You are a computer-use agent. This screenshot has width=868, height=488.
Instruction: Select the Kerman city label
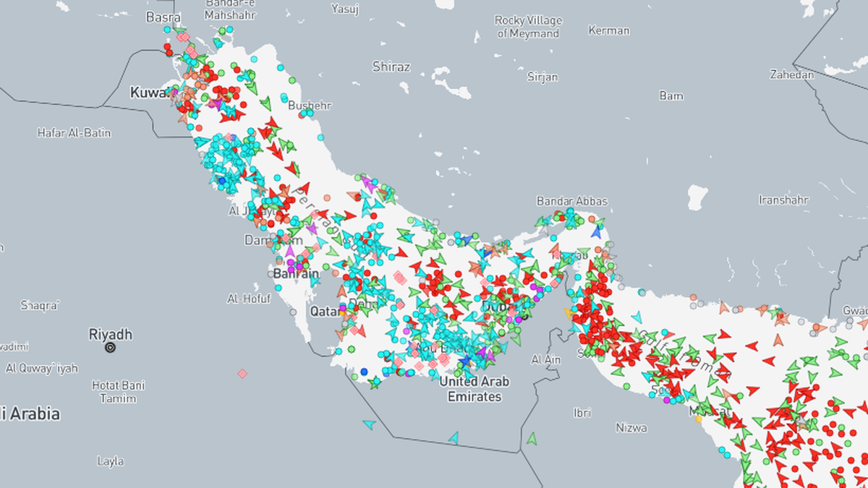pyautogui.click(x=608, y=30)
